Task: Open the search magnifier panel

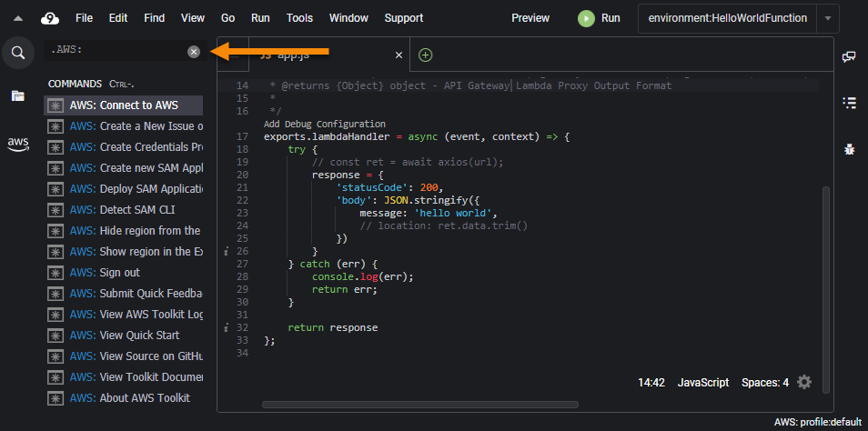Action: (18, 53)
